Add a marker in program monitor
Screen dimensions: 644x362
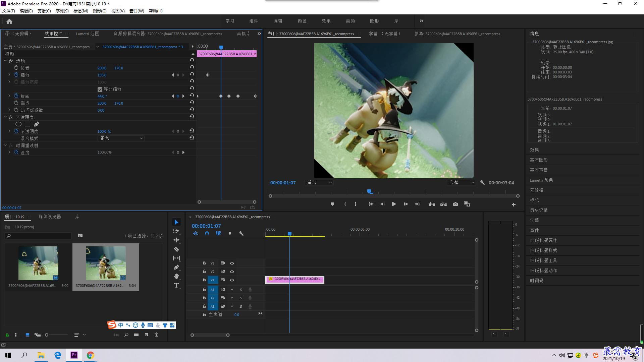point(332,204)
